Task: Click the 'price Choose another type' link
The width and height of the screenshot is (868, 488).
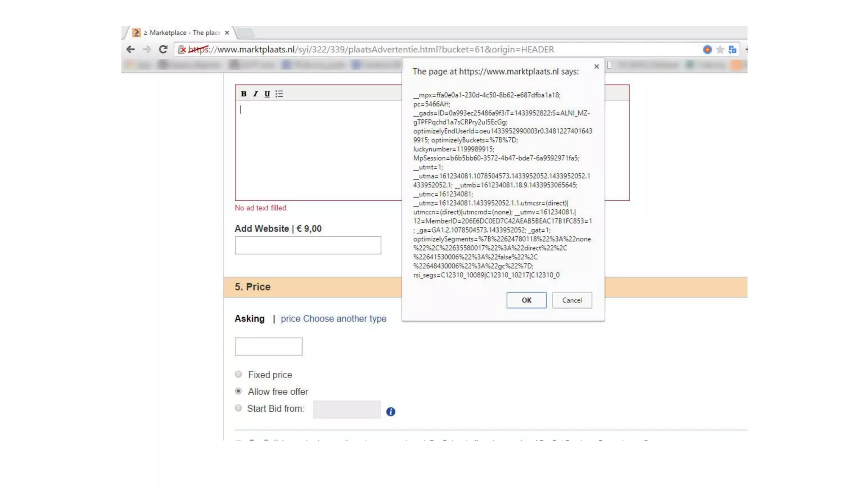Action: (333, 319)
